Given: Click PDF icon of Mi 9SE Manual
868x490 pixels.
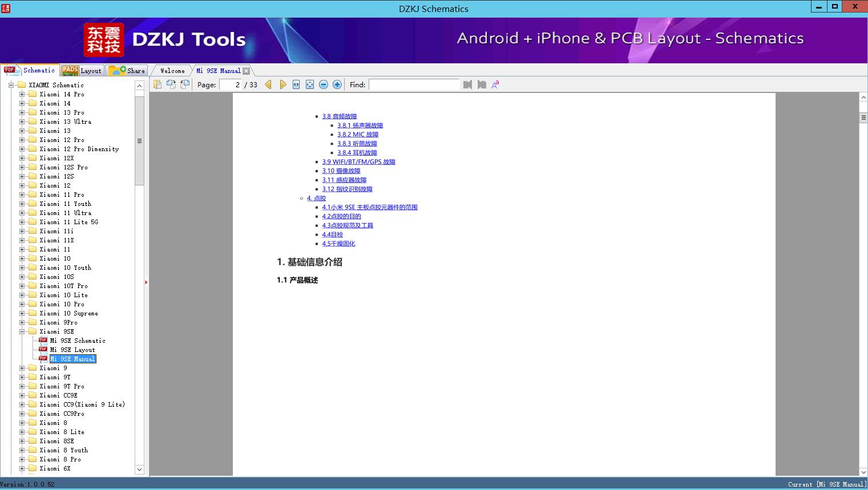Looking at the screenshot, I should click(x=43, y=359).
